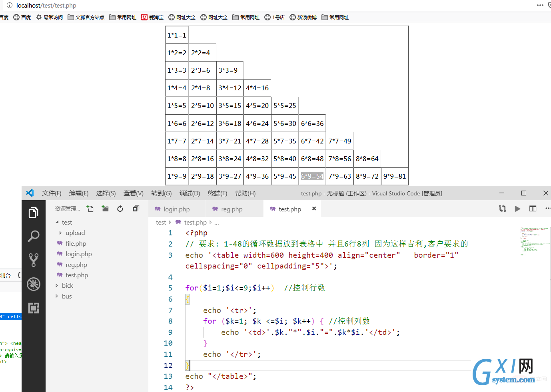The height and width of the screenshot is (392, 551).
Task: Click New File icon in explorer header
Action: (90, 209)
